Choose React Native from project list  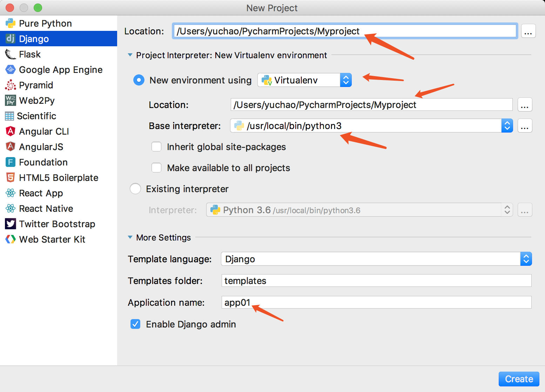[46, 209]
